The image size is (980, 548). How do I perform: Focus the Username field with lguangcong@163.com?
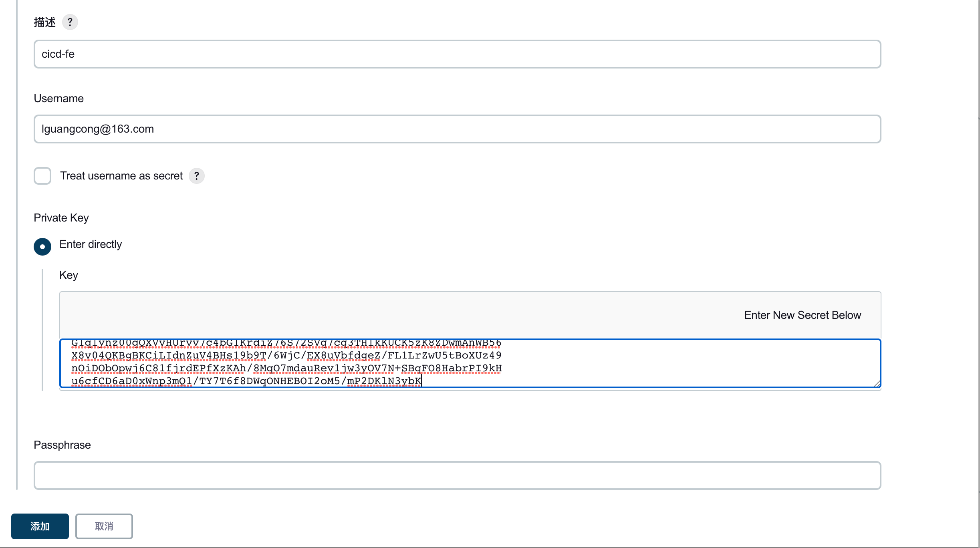(x=457, y=129)
